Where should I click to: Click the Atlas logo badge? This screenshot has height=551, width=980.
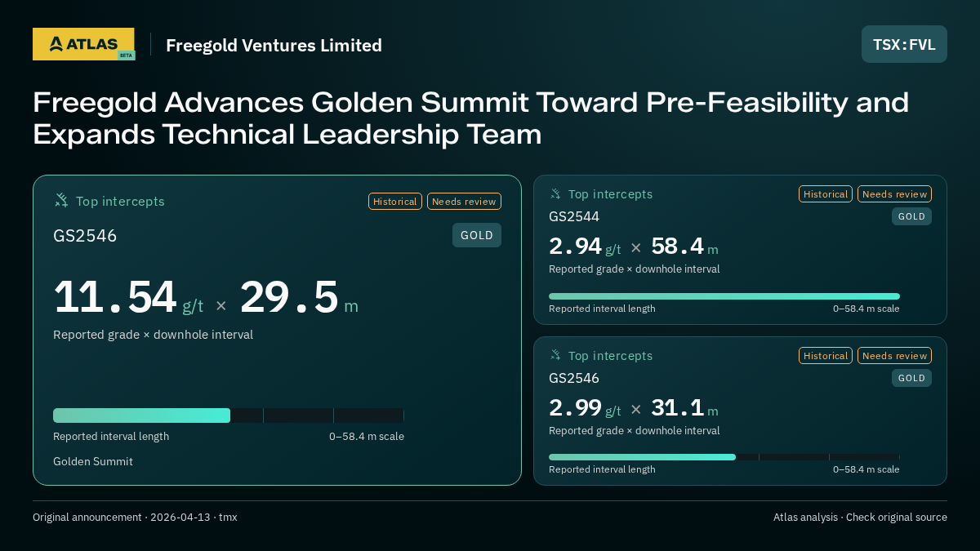coord(83,44)
